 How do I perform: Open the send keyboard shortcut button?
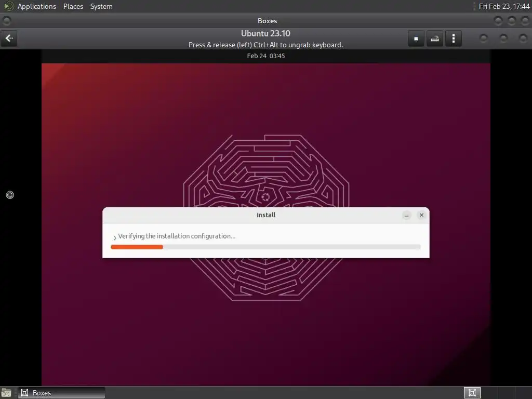point(435,38)
